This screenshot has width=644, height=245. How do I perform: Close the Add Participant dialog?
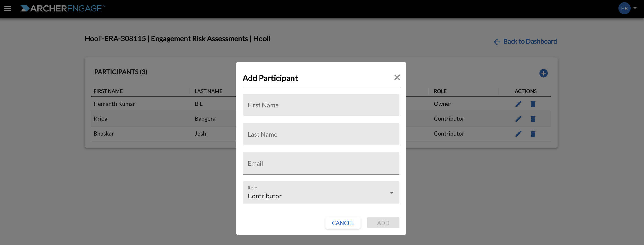pyautogui.click(x=397, y=77)
